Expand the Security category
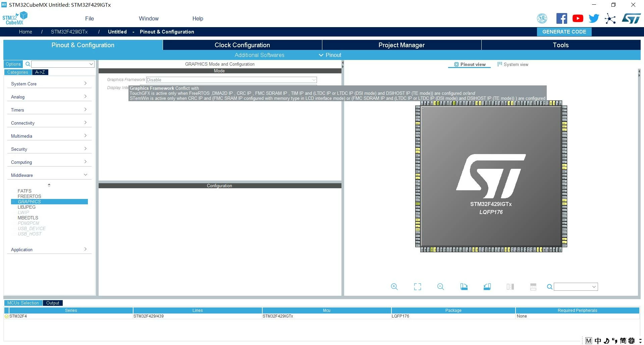The image size is (644, 345). (49, 149)
